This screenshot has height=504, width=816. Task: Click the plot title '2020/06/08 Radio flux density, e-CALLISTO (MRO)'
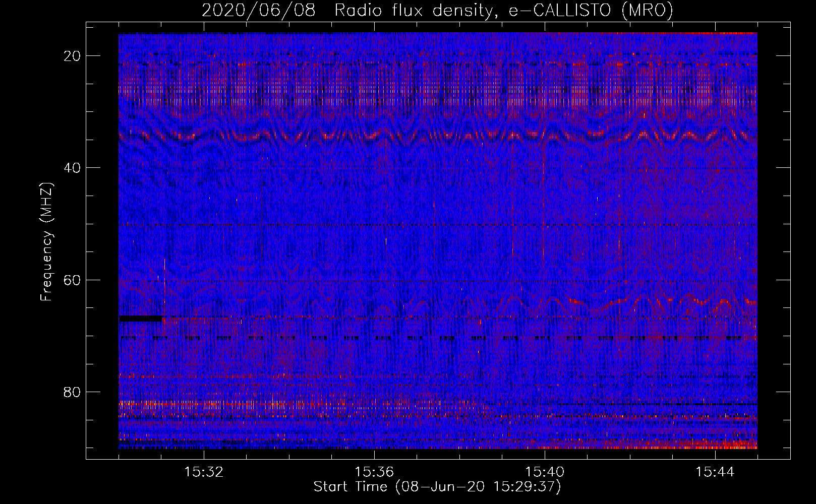437,10
